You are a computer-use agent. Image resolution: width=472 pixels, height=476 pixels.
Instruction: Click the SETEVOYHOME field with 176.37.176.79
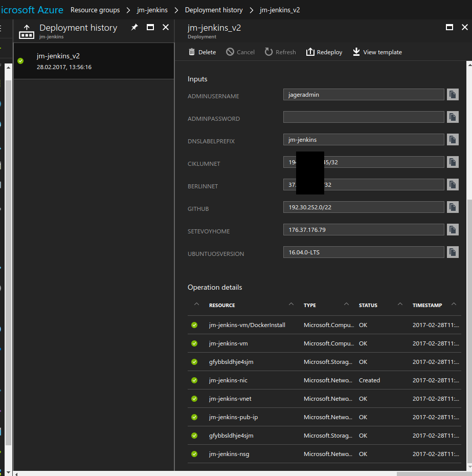pyautogui.click(x=364, y=229)
